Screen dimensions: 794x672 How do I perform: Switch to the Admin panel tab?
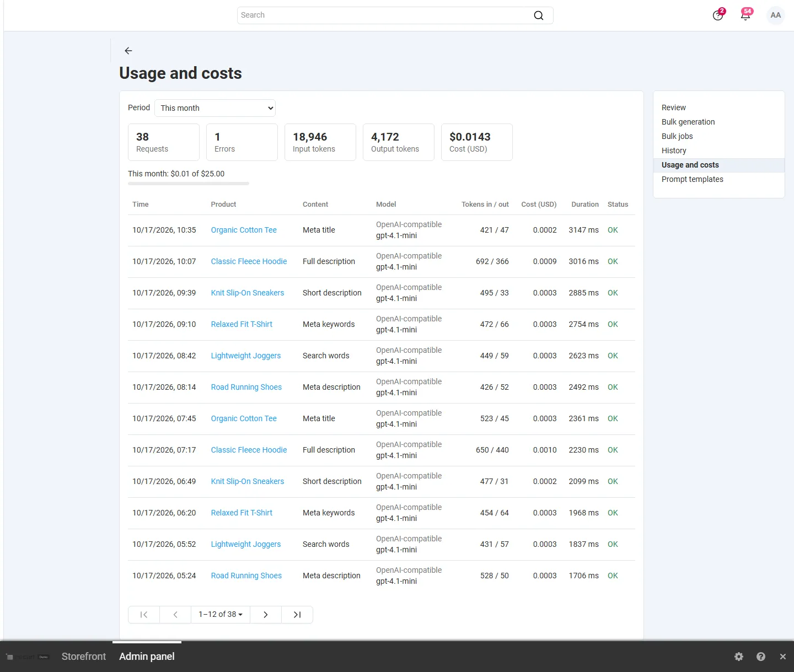(x=147, y=657)
